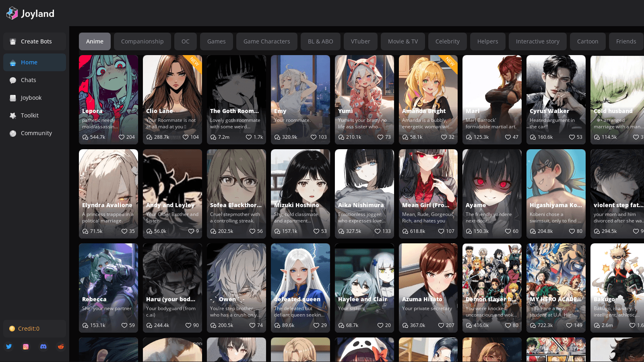Go to Chats in the sidebar
Viewport: 644px width, 362px height.
(35, 80)
